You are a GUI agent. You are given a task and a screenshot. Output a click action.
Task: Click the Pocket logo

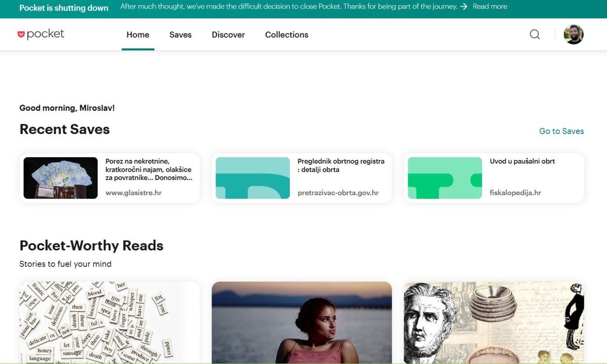coord(41,34)
